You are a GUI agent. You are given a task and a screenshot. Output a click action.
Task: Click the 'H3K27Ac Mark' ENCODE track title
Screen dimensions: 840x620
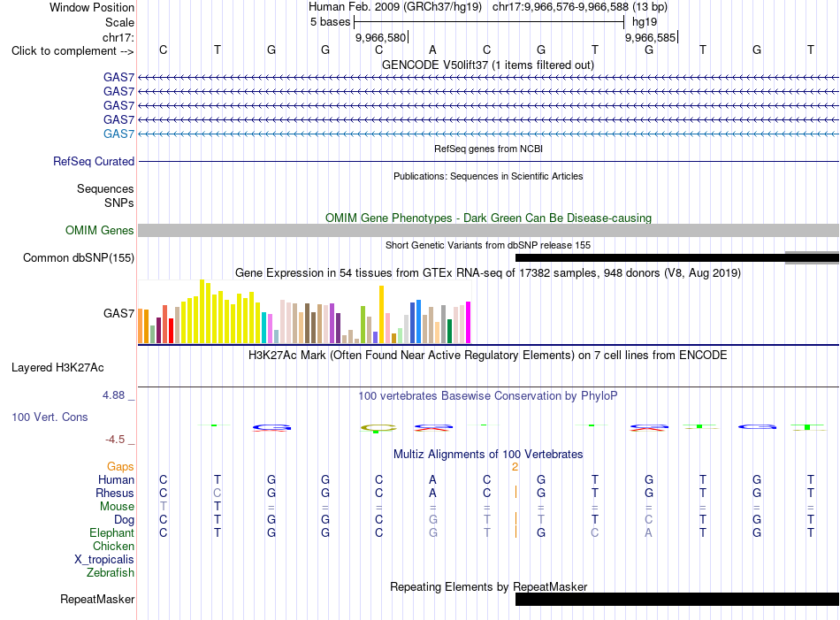point(488,356)
